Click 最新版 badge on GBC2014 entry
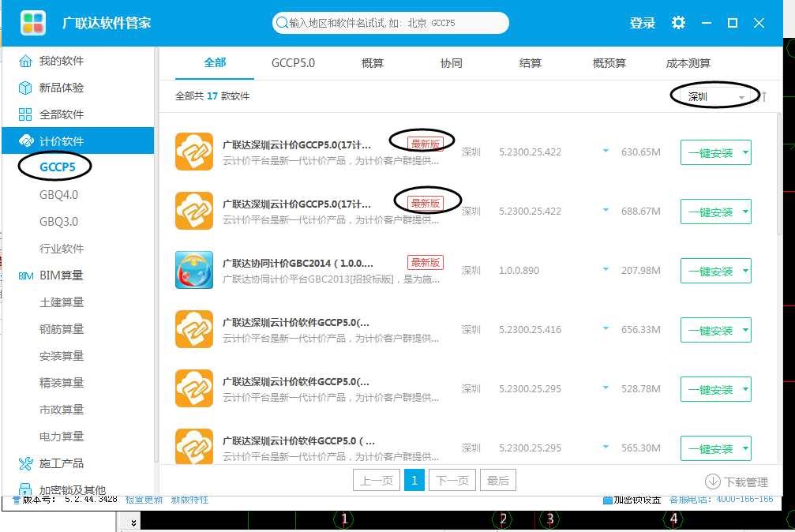This screenshot has width=795, height=532. [426, 263]
